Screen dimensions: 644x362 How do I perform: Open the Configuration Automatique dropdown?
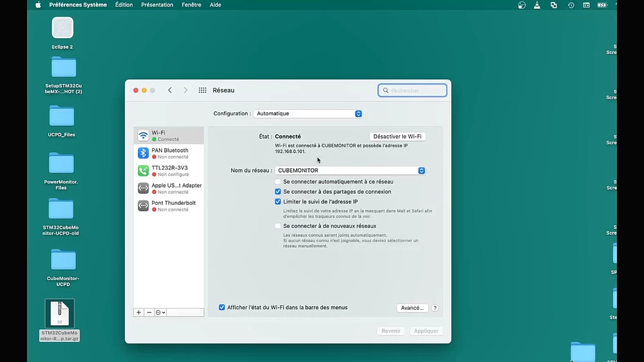[307, 114]
